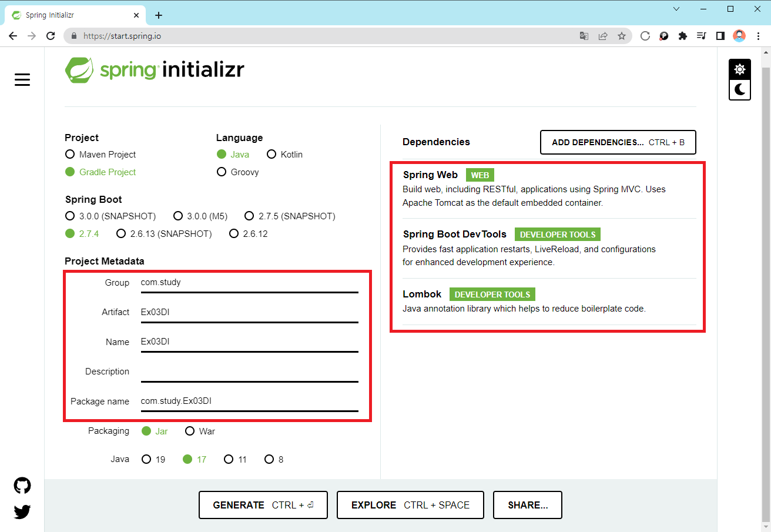Image resolution: width=771 pixels, height=532 pixels.
Task: Open a new browser tab
Action: point(159,15)
